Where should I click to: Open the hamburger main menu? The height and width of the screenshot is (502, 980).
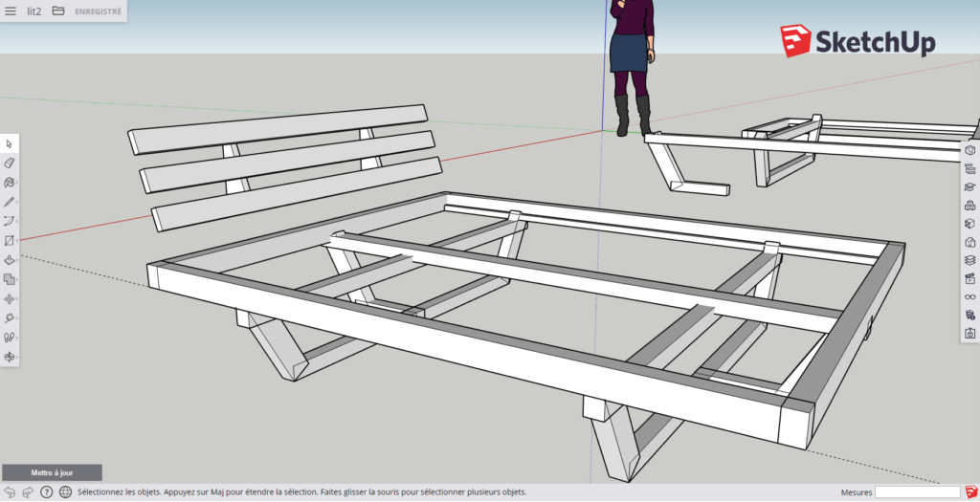point(11,11)
